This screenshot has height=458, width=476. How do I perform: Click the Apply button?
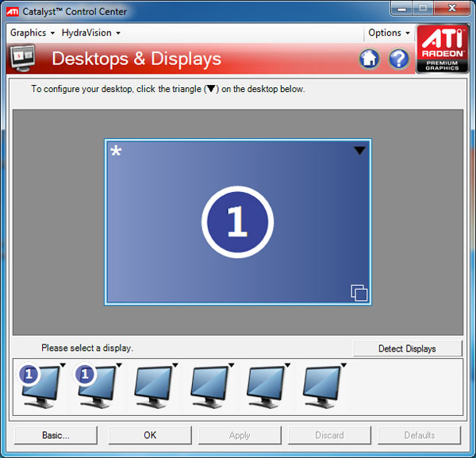(240, 435)
